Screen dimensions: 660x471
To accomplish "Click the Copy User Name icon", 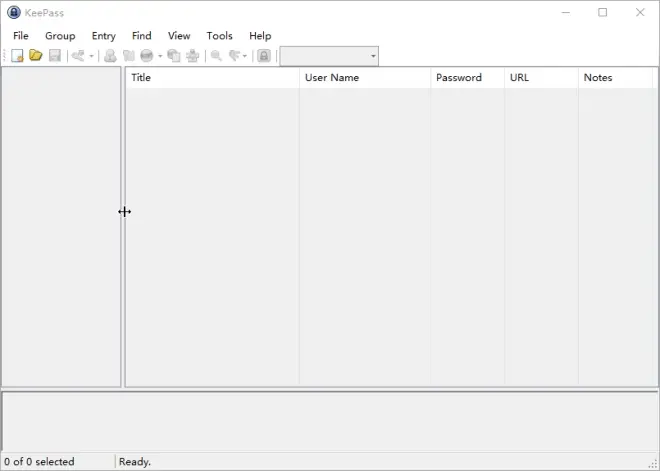I will pyautogui.click(x=110, y=56).
